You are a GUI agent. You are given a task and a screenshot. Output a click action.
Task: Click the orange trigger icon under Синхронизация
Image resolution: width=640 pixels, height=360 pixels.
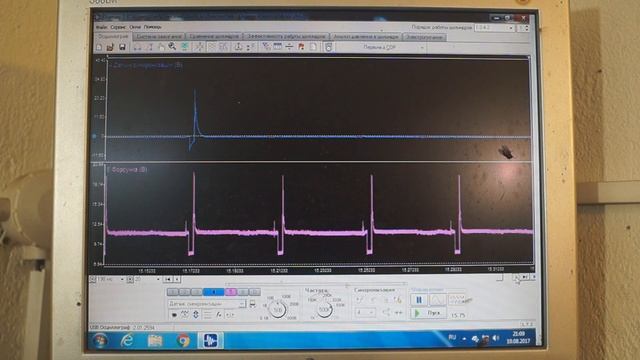point(398,300)
